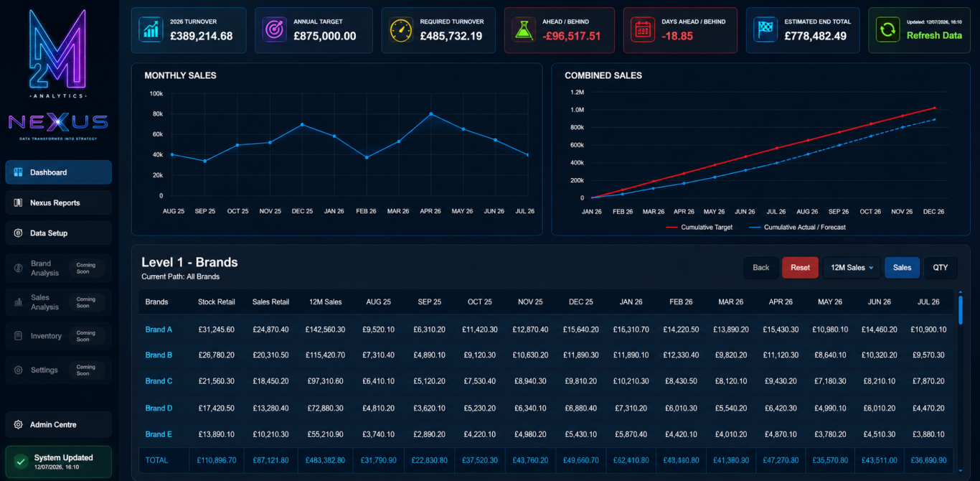Click the System Updated checkmark icon
This screenshot has width=980, height=481.
[19, 462]
